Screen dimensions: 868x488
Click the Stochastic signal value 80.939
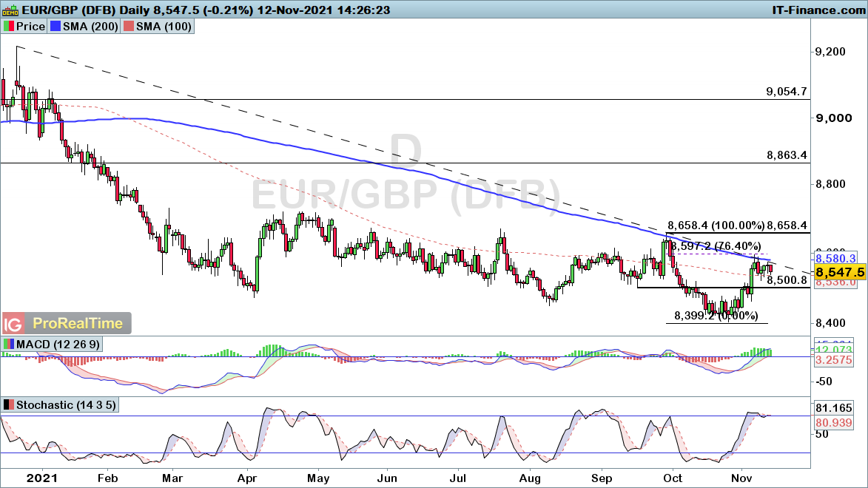pos(834,423)
